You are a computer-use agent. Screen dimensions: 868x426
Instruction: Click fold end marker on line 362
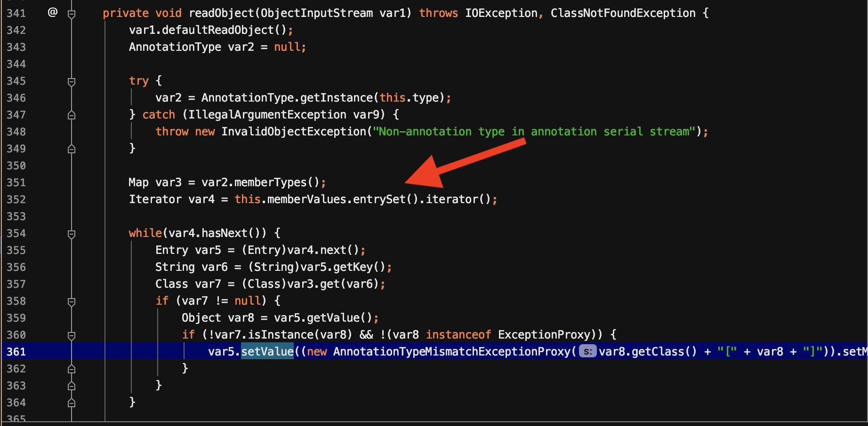[72, 369]
